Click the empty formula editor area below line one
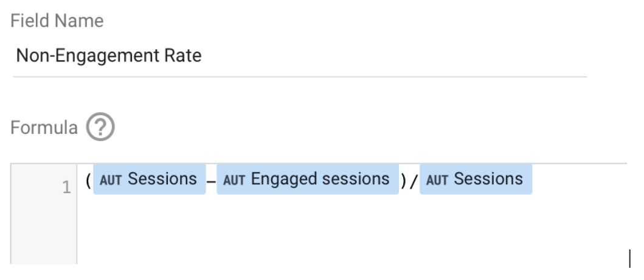The image size is (644, 280). point(351,230)
